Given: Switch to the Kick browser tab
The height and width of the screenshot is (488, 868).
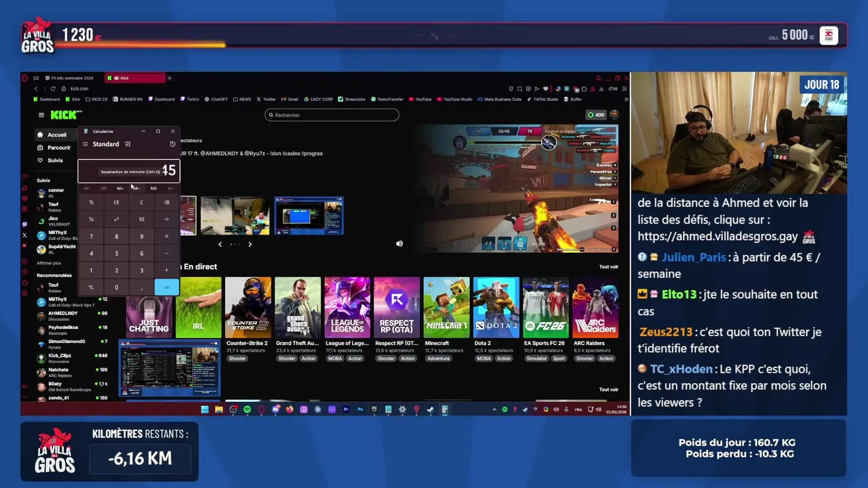Looking at the screenshot, I should coord(134,78).
